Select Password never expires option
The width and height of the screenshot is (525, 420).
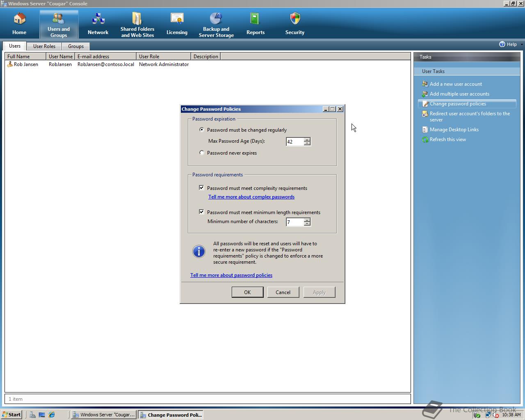tap(201, 153)
